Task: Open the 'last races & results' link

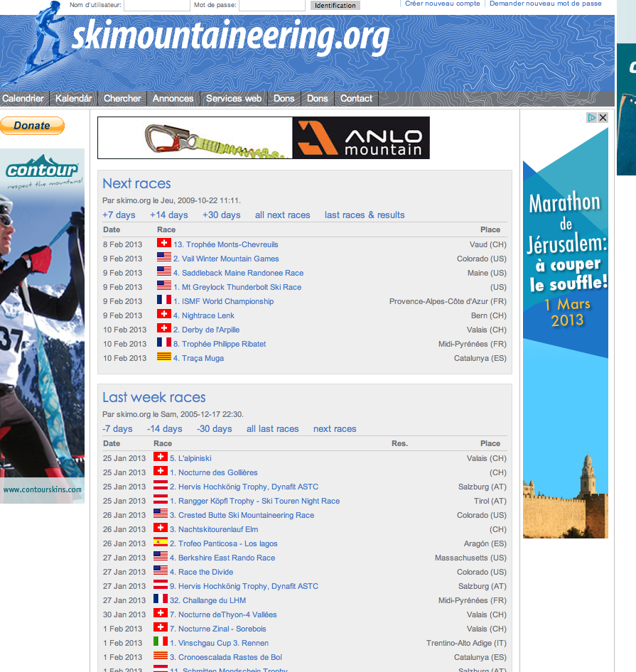Action: 365,215
